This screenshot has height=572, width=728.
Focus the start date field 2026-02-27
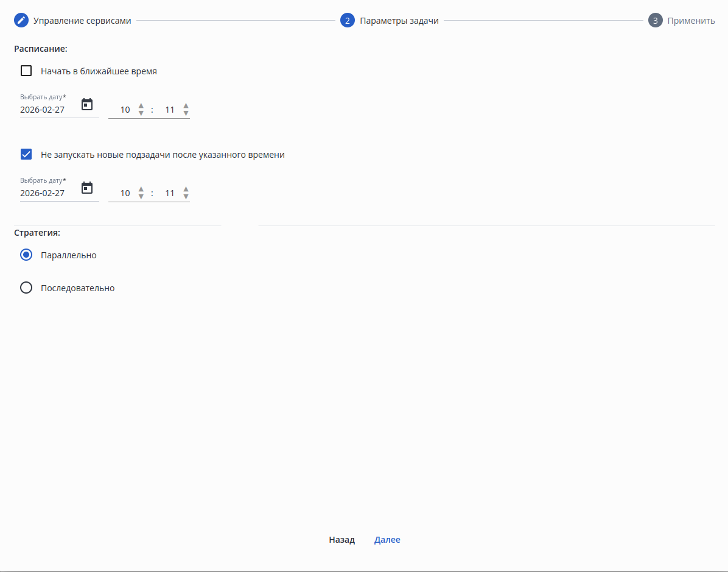pos(49,110)
